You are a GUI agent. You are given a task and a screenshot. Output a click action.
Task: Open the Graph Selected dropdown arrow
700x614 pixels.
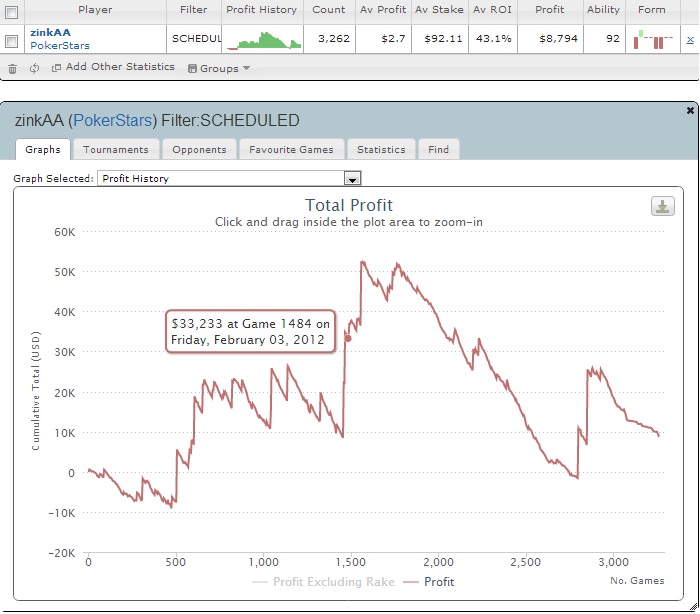coord(352,179)
